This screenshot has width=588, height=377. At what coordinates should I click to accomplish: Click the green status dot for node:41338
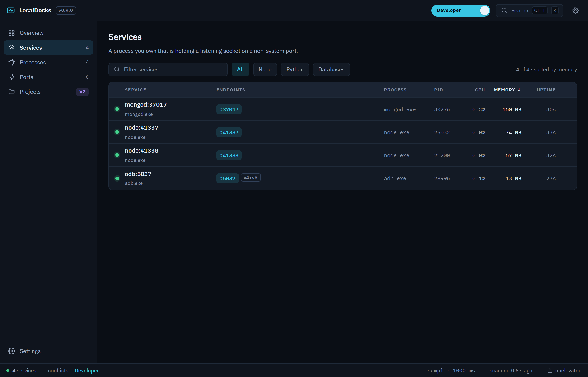(x=117, y=155)
